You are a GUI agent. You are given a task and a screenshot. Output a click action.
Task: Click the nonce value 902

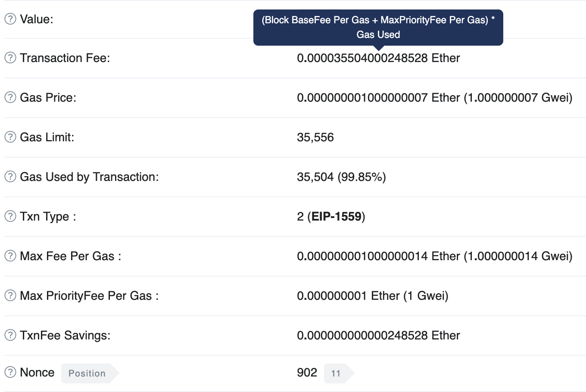click(307, 372)
